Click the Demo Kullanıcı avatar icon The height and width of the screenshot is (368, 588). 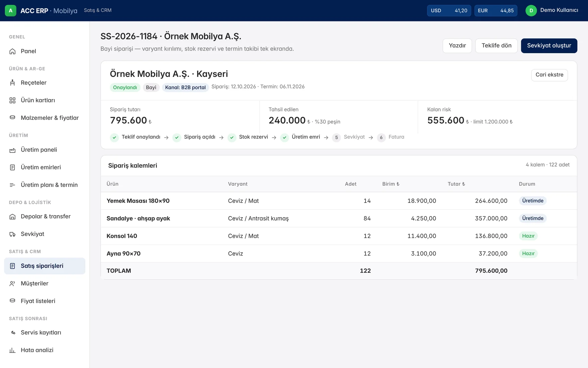point(531,11)
